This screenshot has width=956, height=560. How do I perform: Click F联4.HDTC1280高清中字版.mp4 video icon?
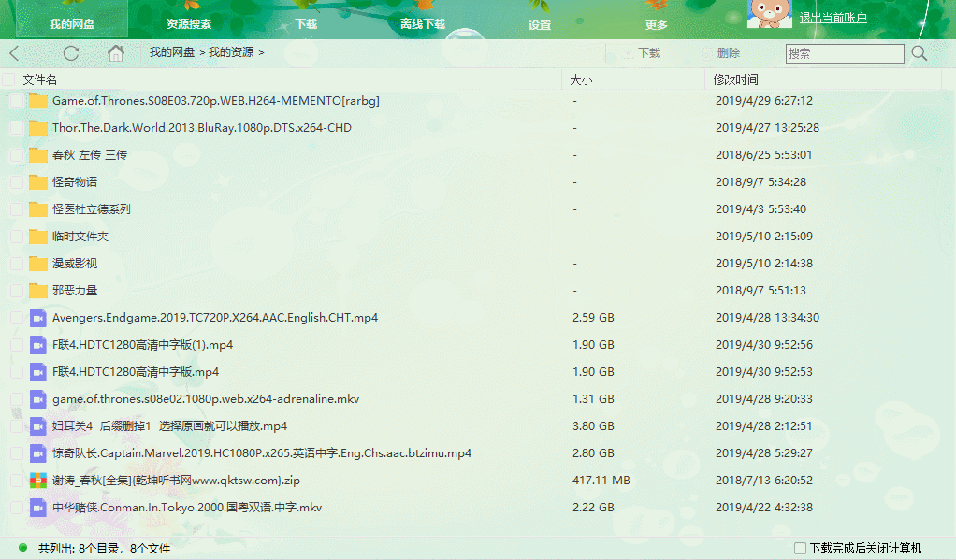point(37,372)
